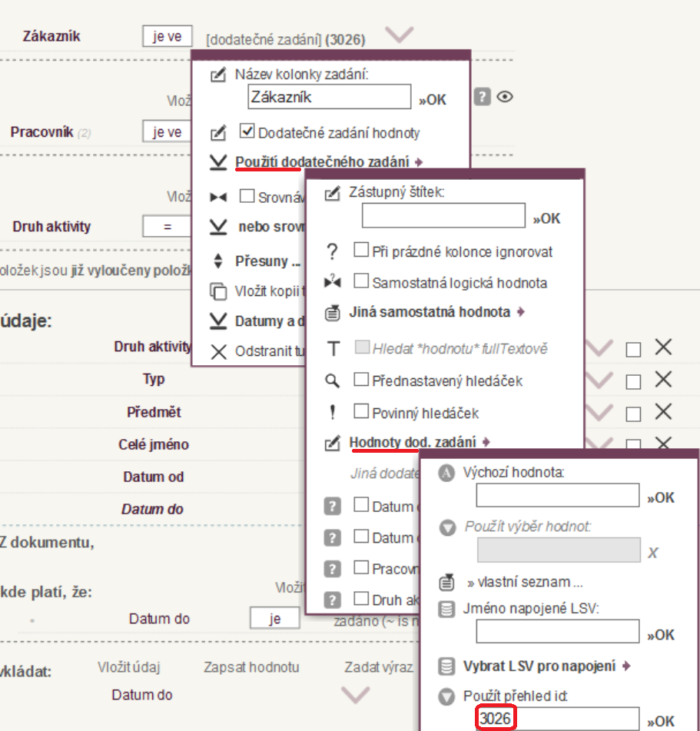Screen dimensions: 700x731
Task: Click the circled A icon at Výchozí hodnota
Action: pos(446,473)
